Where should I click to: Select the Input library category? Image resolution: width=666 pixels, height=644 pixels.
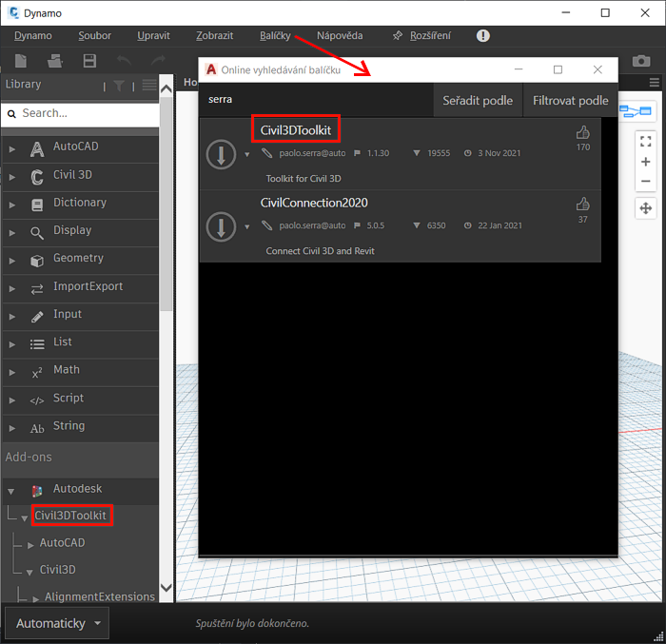pos(81,317)
